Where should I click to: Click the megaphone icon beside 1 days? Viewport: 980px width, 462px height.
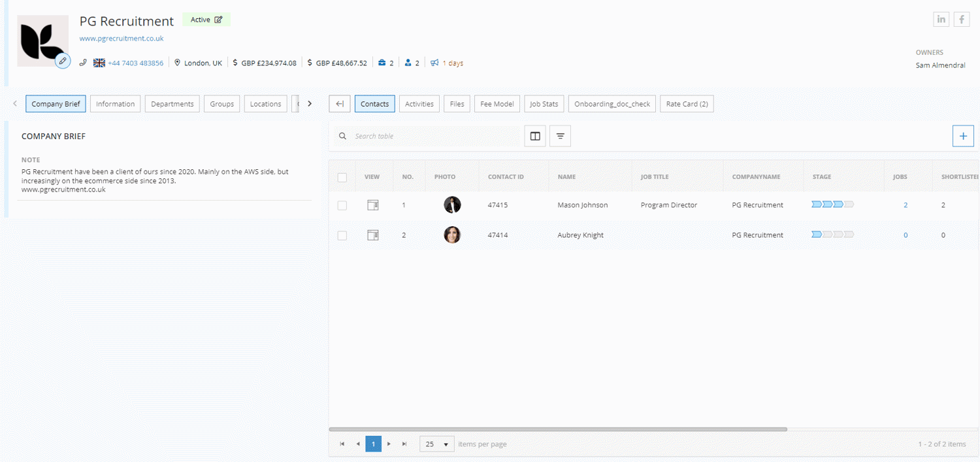pyautogui.click(x=434, y=63)
